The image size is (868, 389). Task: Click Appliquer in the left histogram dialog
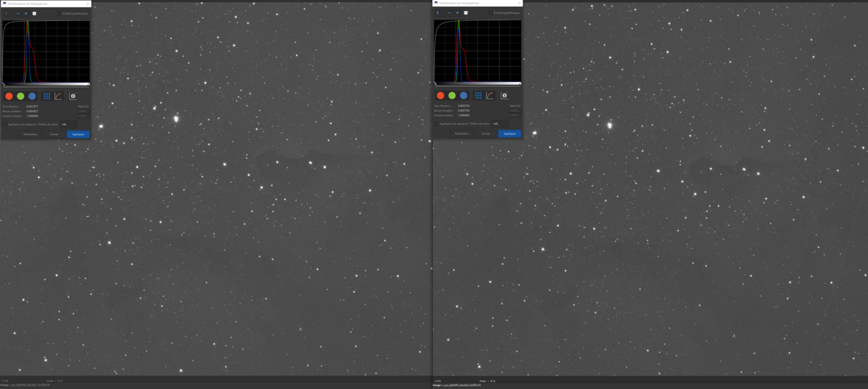(x=78, y=134)
